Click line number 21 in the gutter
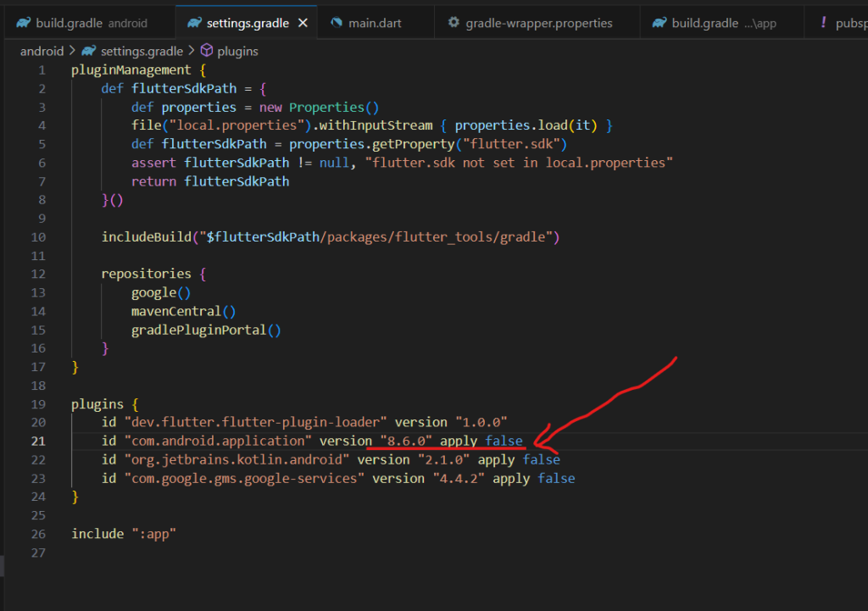 click(38, 442)
